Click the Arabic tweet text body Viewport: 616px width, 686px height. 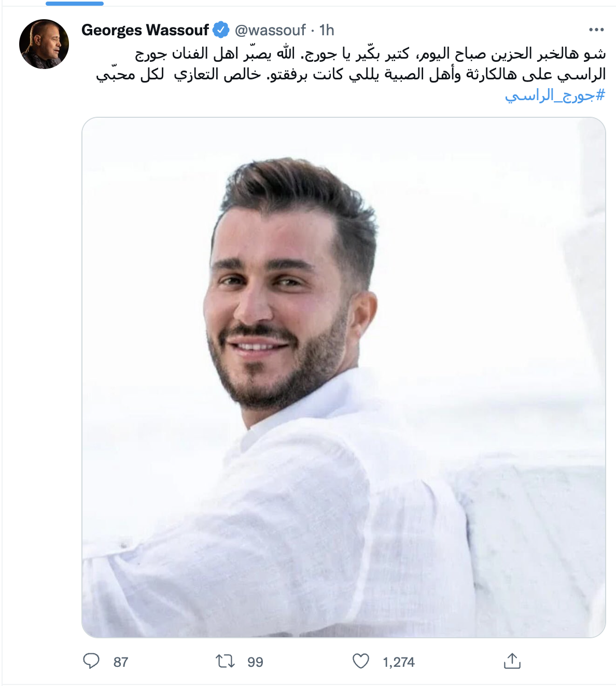(x=351, y=75)
